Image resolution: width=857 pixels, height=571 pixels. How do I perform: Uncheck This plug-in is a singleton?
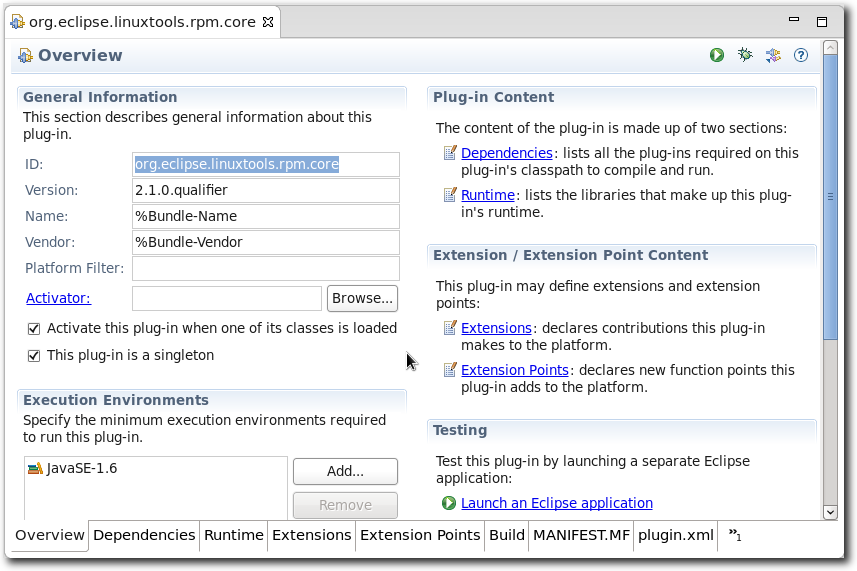point(34,356)
